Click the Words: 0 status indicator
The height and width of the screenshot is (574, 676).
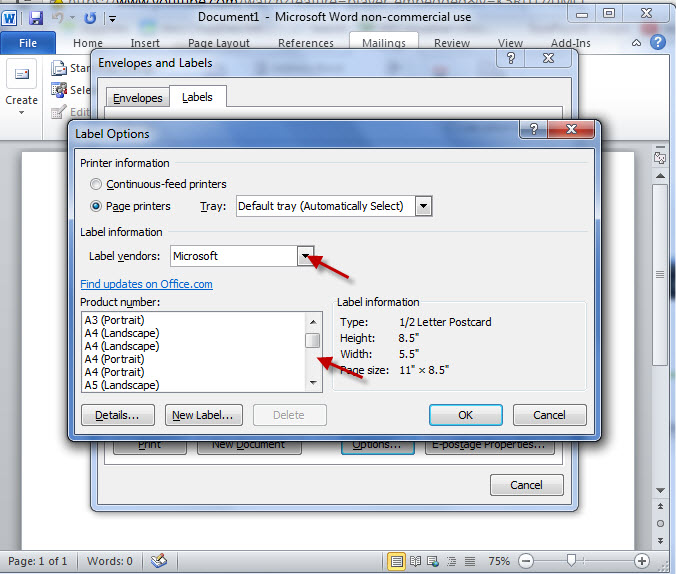click(x=110, y=561)
